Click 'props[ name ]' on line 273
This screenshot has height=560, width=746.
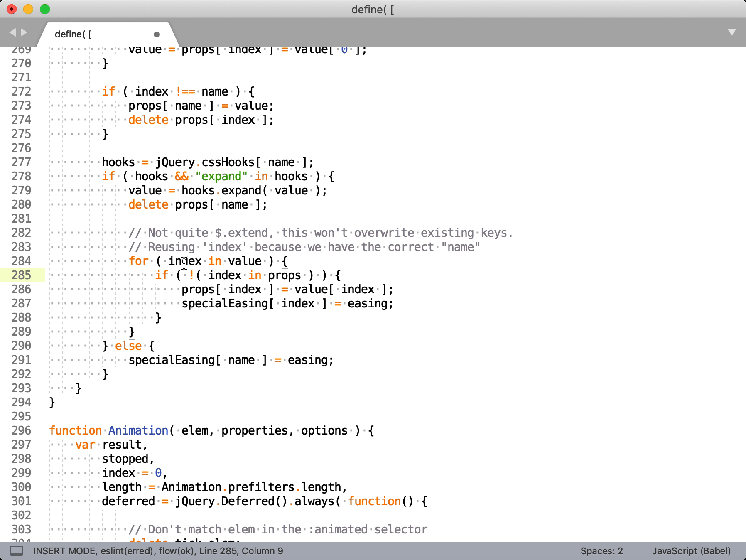(172, 106)
